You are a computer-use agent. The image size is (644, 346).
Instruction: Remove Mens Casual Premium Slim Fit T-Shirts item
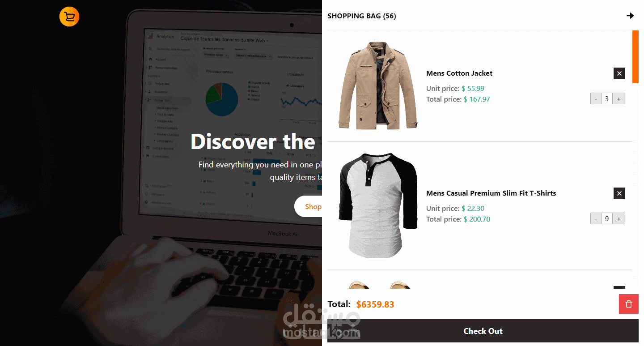(x=619, y=193)
